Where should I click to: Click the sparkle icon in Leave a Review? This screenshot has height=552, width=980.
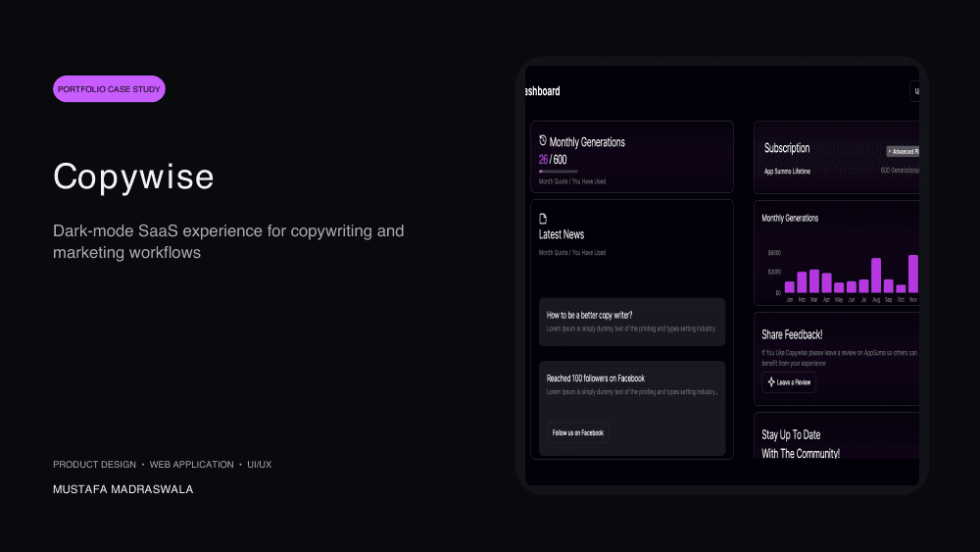[771, 382]
